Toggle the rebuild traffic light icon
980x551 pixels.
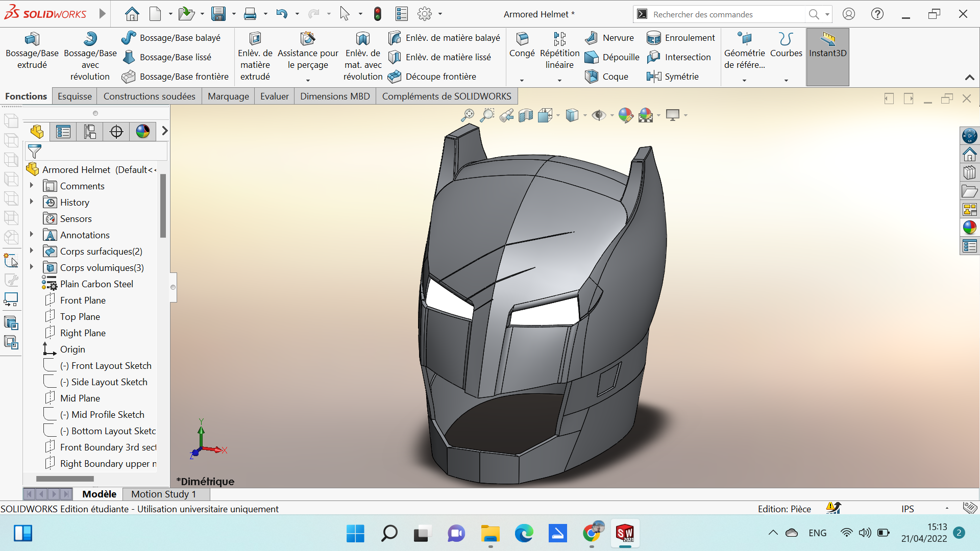(377, 14)
